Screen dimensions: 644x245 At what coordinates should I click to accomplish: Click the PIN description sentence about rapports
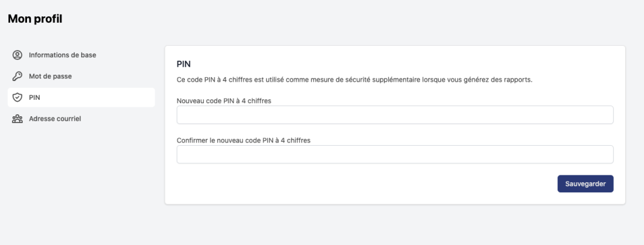(355, 80)
